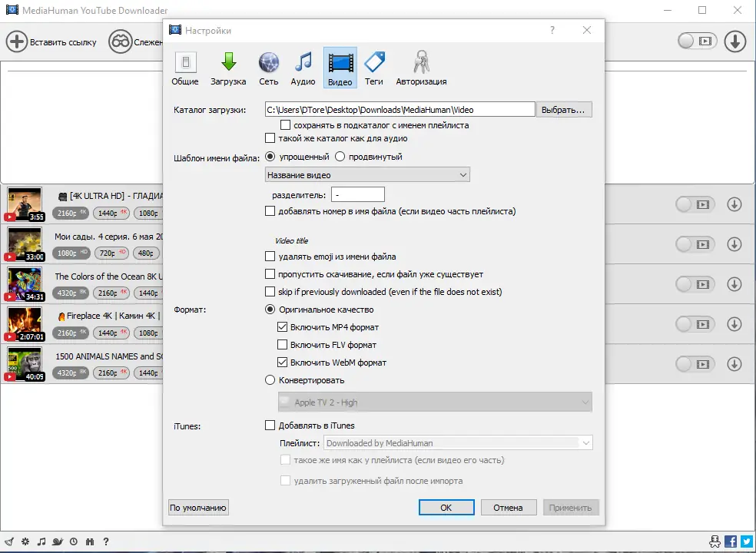
Task: Select Оригинальное качество radio button
Action: click(270, 310)
